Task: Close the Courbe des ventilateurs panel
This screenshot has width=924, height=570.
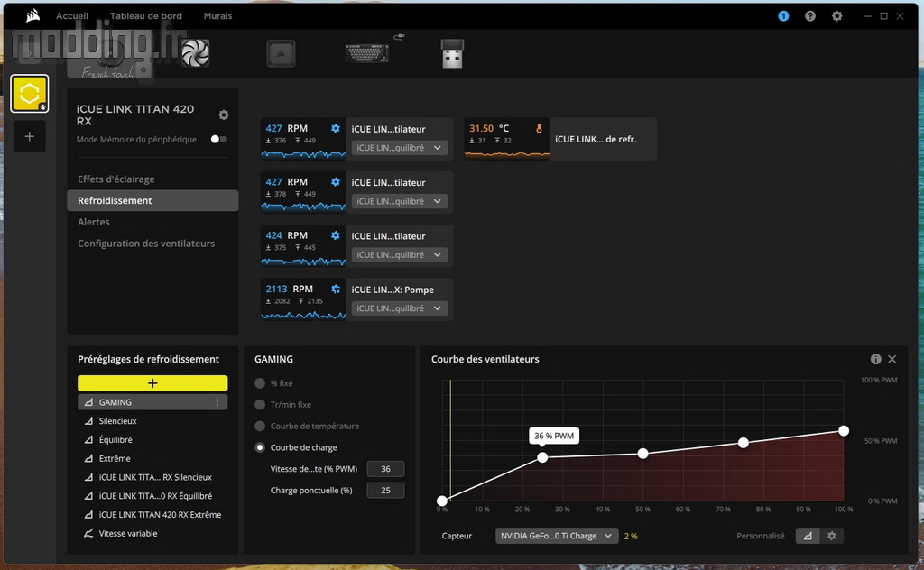Action: (x=892, y=359)
